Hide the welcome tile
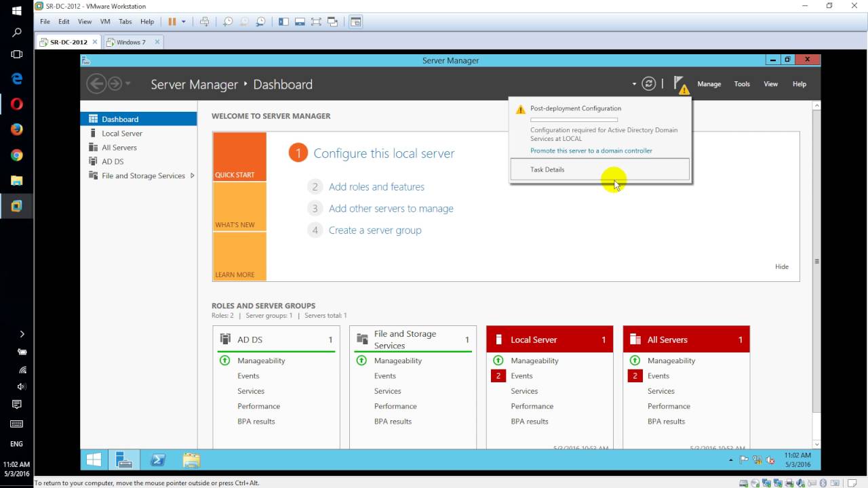 pos(782,266)
